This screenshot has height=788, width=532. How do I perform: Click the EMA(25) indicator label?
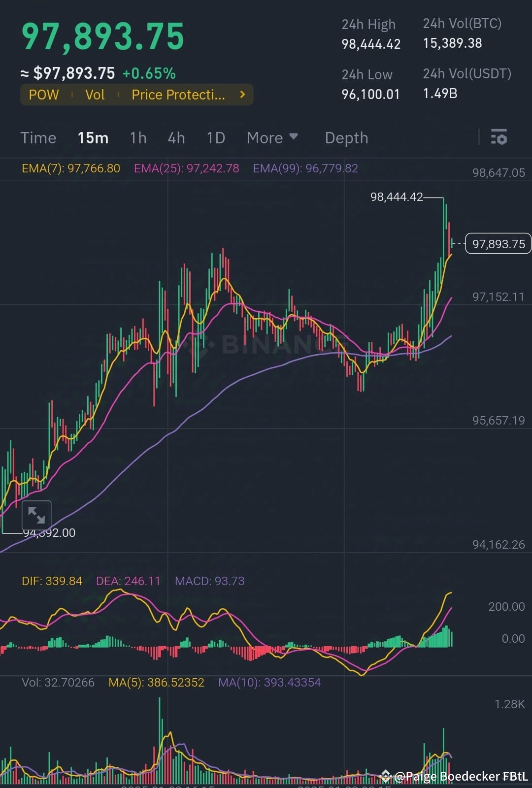point(187,168)
